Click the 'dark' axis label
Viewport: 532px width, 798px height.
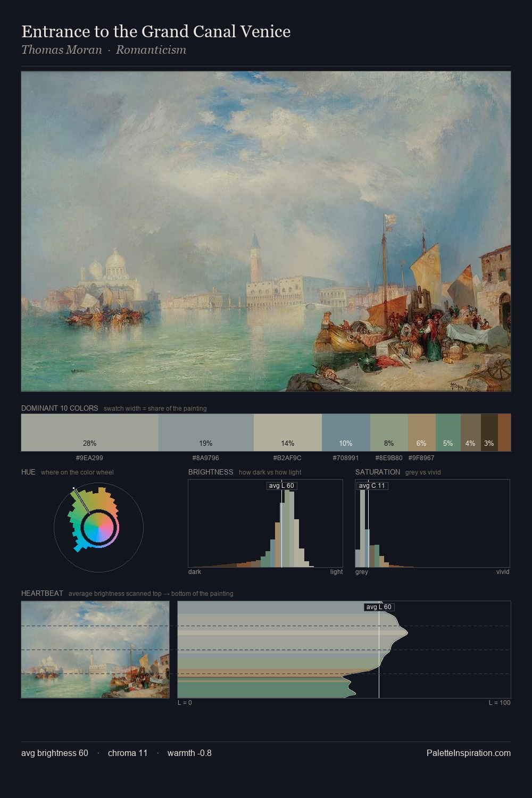(x=195, y=572)
